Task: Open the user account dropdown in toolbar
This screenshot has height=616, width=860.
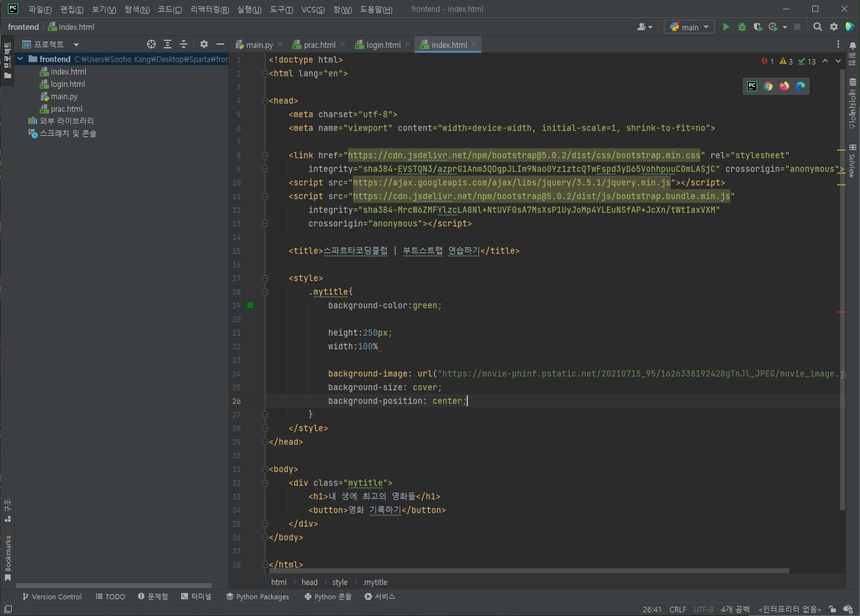Action: pyautogui.click(x=645, y=27)
